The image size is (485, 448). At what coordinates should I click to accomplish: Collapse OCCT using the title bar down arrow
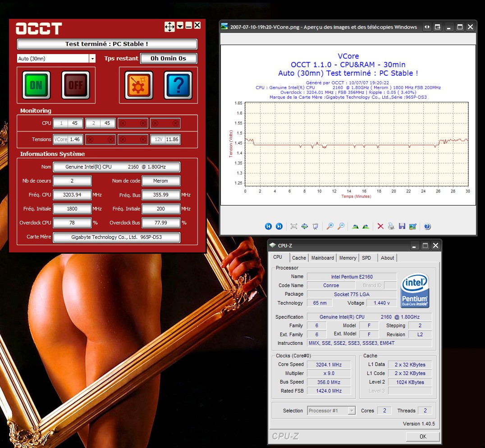coord(180,27)
